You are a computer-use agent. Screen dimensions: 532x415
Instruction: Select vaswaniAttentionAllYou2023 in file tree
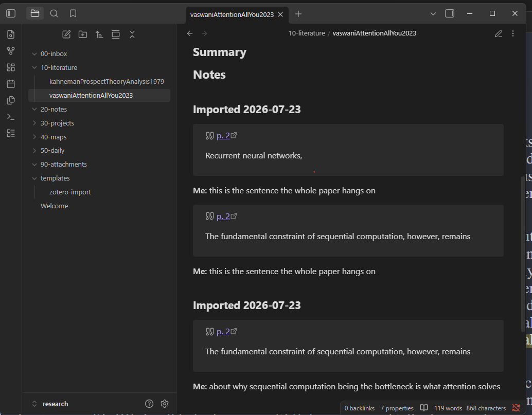coord(99,95)
